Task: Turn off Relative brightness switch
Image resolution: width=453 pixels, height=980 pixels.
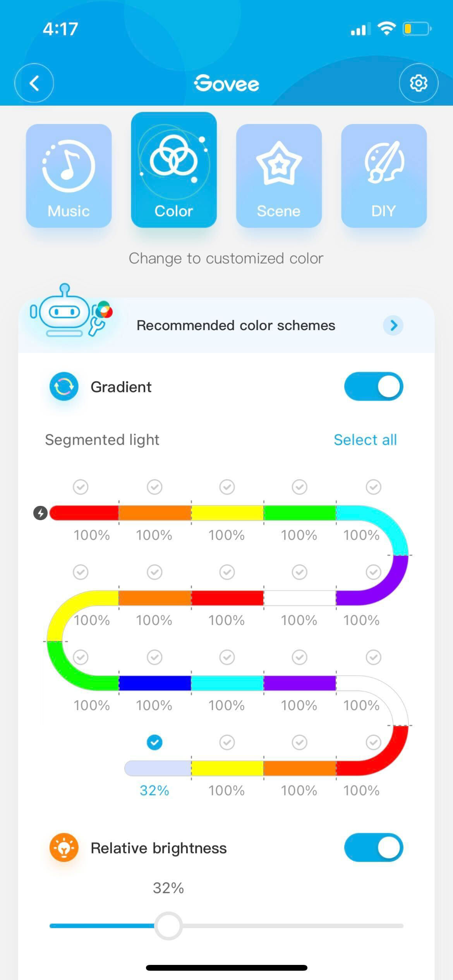Action: pos(373,848)
